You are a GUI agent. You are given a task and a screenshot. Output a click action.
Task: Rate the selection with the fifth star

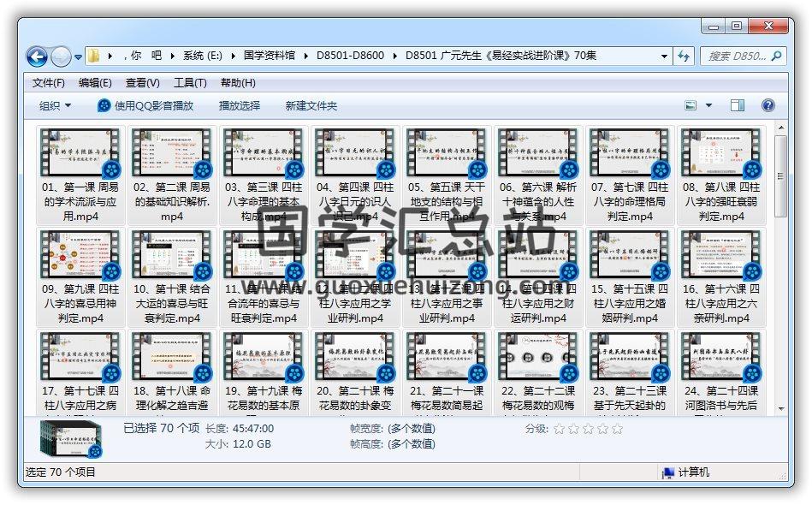(617, 429)
